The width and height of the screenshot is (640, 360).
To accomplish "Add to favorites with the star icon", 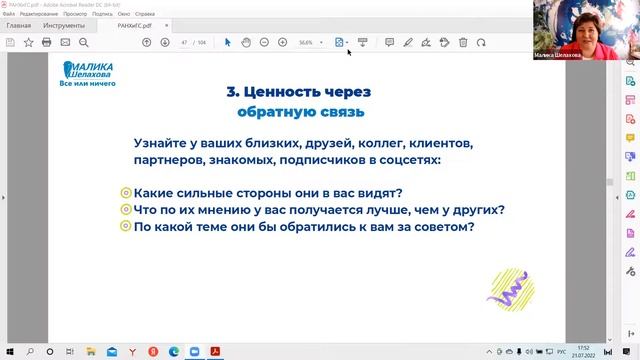I will [29, 42].
